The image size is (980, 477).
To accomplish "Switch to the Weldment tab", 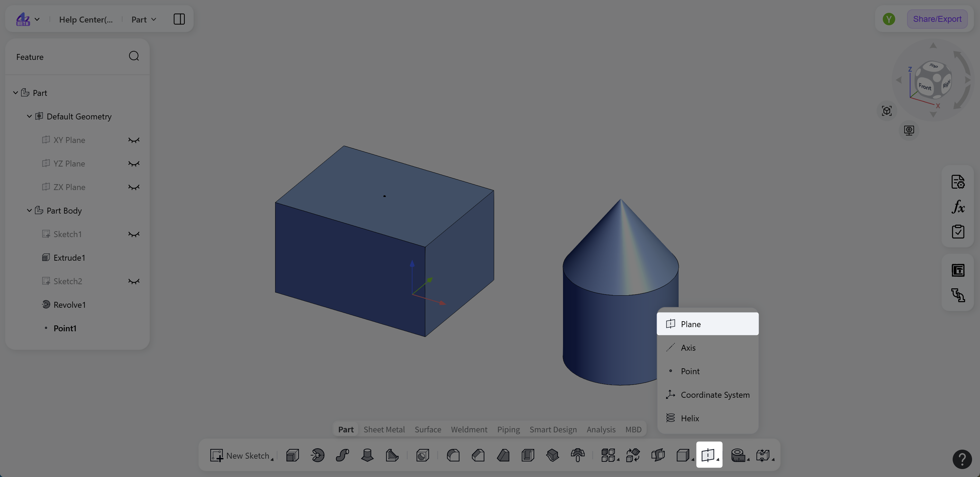I will click(x=469, y=430).
